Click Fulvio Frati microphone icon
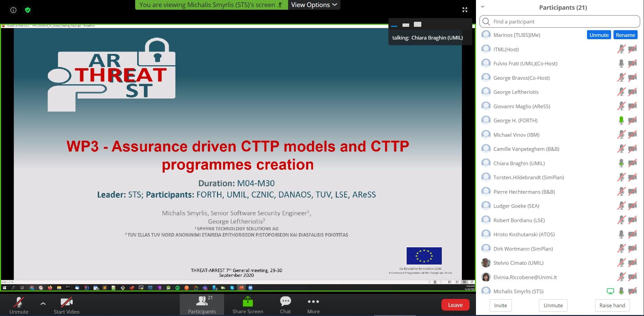This screenshot has height=316, width=644. click(x=621, y=63)
